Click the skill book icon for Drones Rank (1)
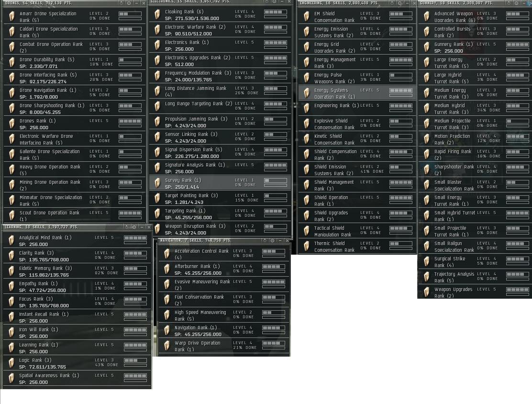 tap(12, 123)
